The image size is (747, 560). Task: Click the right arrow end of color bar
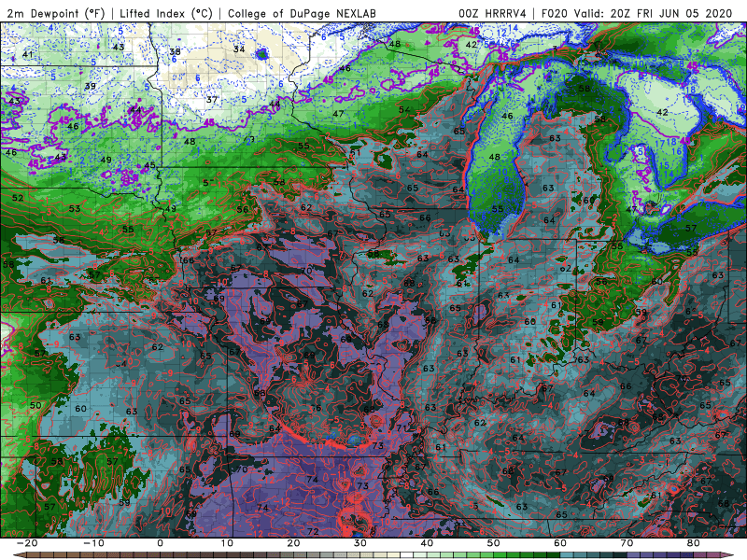(728, 555)
